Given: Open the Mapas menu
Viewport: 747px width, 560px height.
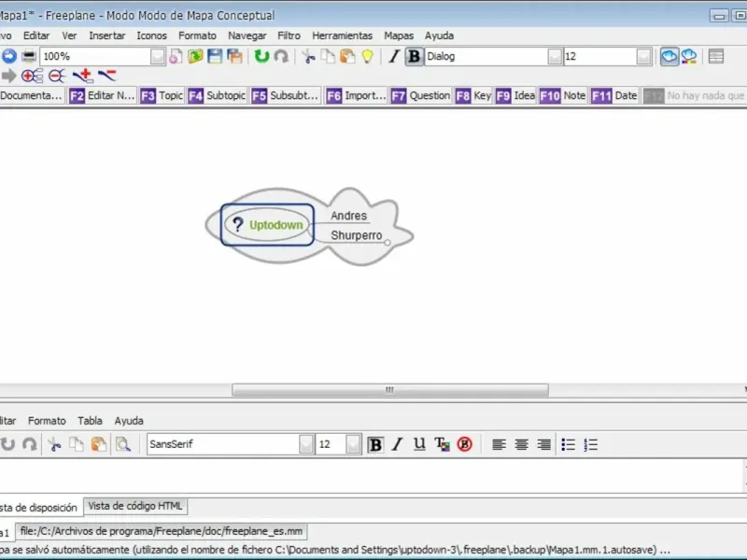Looking at the screenshot, I should pos(399,35).
